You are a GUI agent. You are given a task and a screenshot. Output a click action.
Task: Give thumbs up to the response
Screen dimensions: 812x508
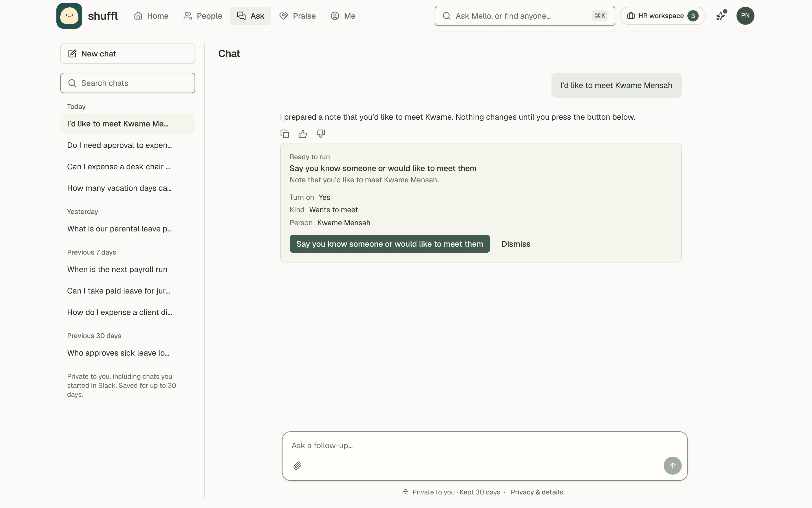coord(303,134)
